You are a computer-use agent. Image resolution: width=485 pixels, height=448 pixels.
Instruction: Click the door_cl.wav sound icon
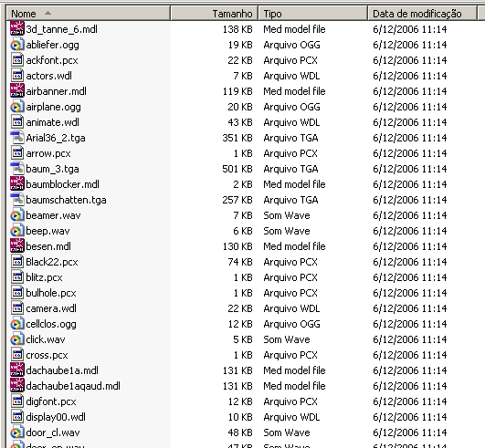pos(17,432)
